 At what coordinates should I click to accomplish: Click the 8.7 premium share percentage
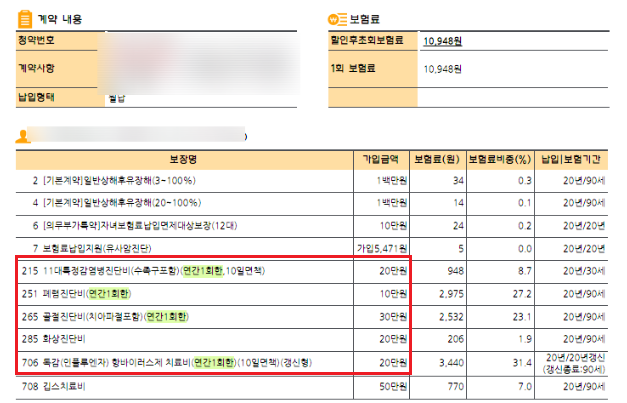(525, 271)
